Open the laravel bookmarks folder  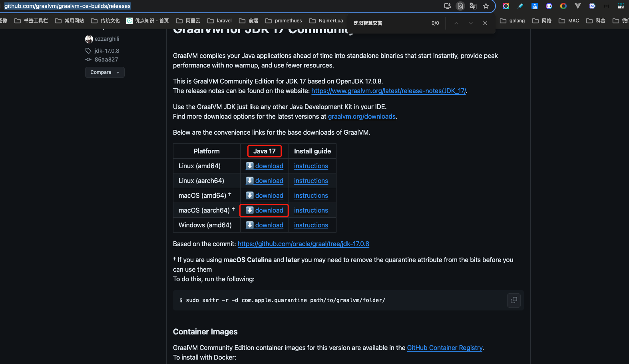click(219, 21)
